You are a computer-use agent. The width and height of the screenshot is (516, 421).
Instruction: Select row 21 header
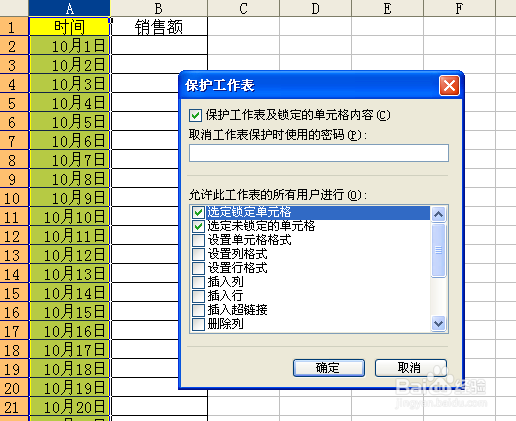14,407
